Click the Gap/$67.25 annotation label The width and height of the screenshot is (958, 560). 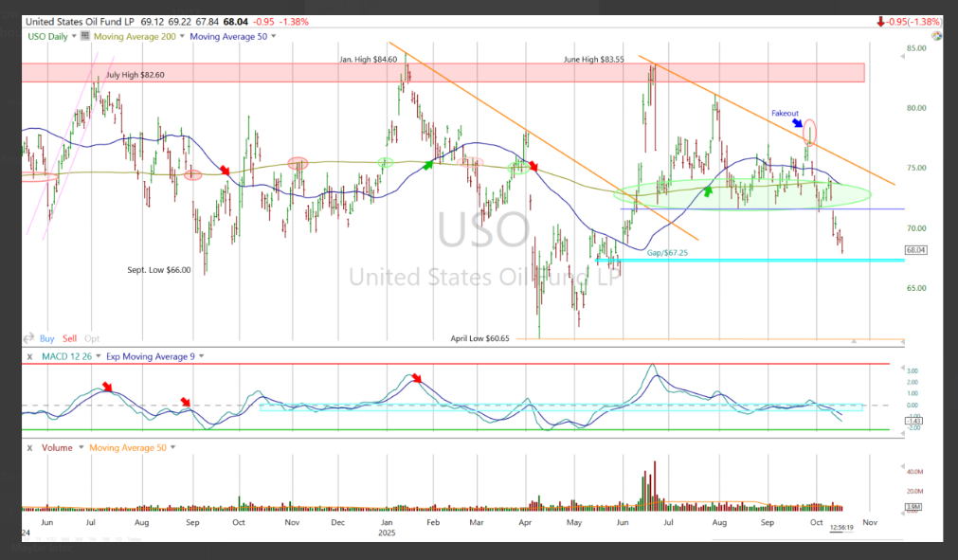tap(669, 254)
